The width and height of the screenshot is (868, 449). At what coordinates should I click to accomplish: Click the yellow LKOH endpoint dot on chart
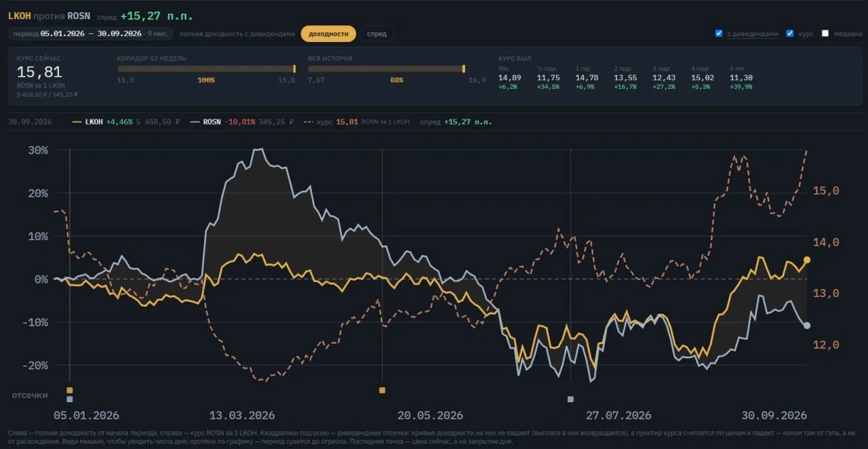point(807,260)
